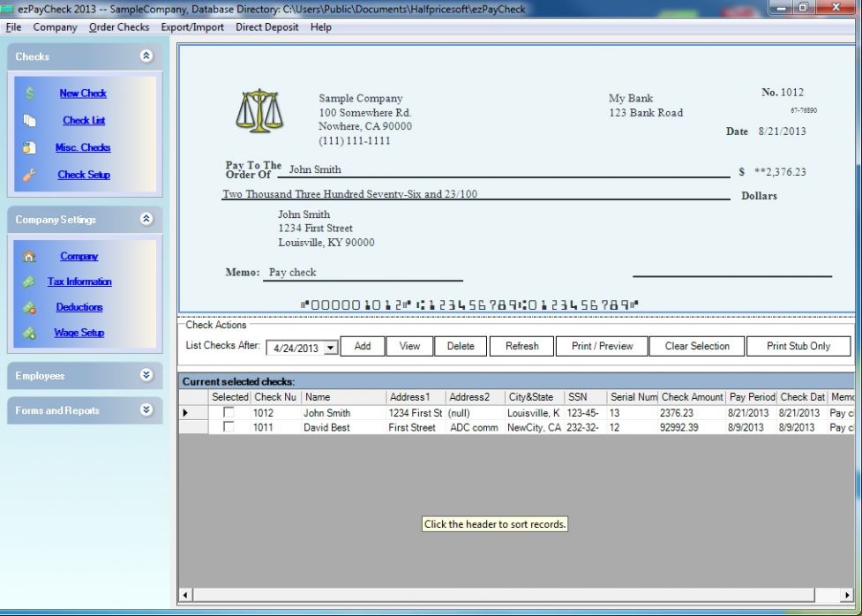Click the Wage Setup icon
Image resolution: width=862 pixels, height=616 pixels.
pyautogui.click(x=29, y=334)
